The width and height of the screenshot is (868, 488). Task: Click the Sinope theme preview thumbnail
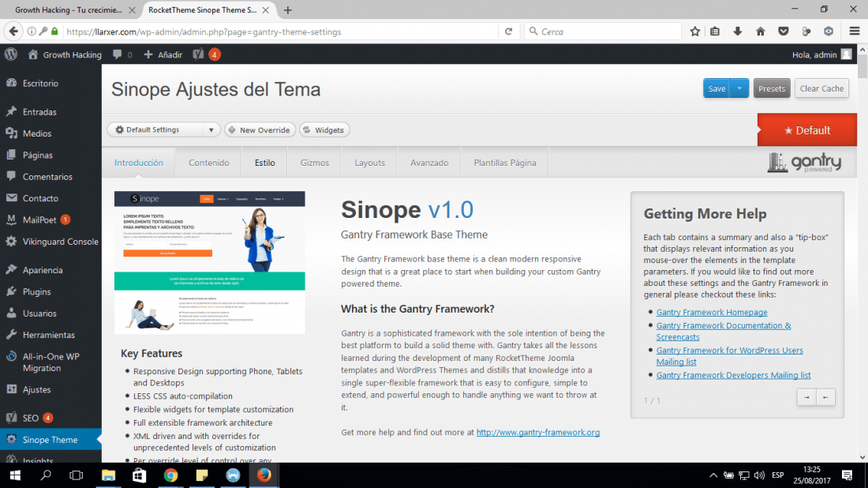[x=209, y=262]
